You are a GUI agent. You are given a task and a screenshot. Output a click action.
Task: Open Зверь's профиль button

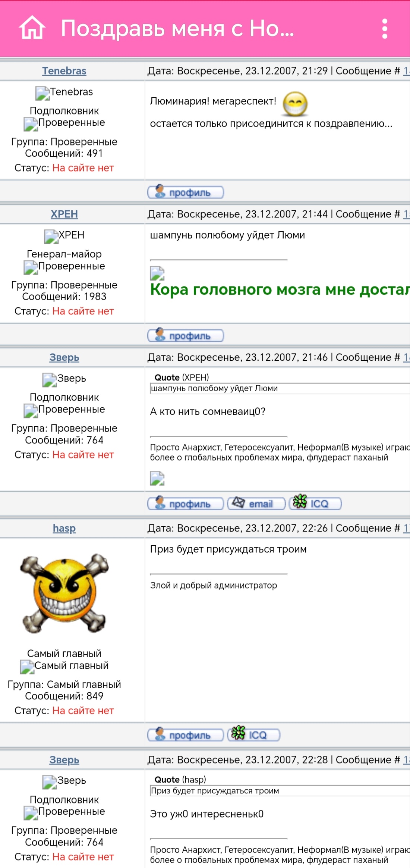[x=186, y=504]
